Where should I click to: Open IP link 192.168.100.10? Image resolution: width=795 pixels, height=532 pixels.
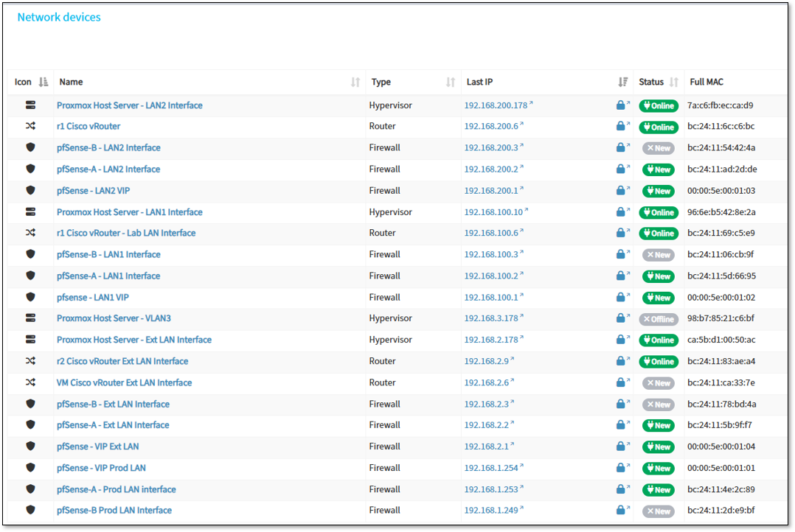(493, 212)
